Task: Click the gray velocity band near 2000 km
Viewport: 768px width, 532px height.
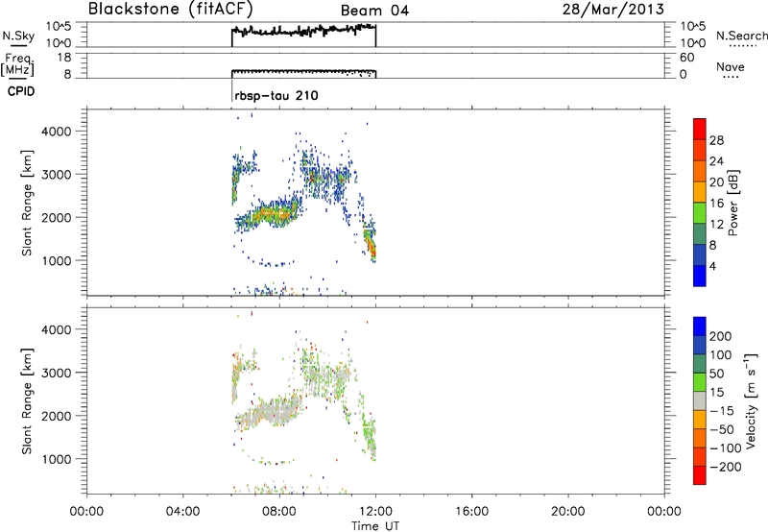Action: [x=270, y=414]
